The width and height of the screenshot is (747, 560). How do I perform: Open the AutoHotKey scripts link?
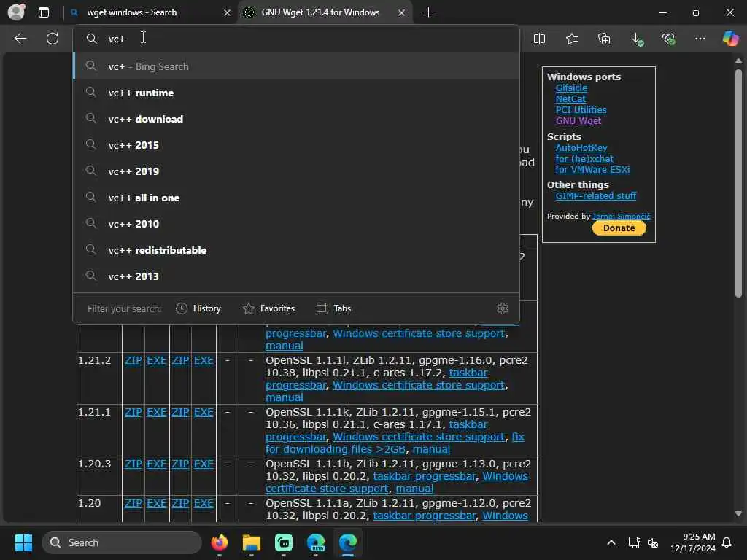(x=581, y=147)
